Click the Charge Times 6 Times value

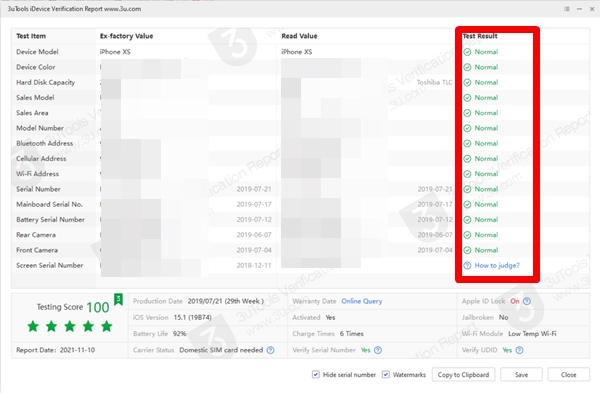(352, 334)
